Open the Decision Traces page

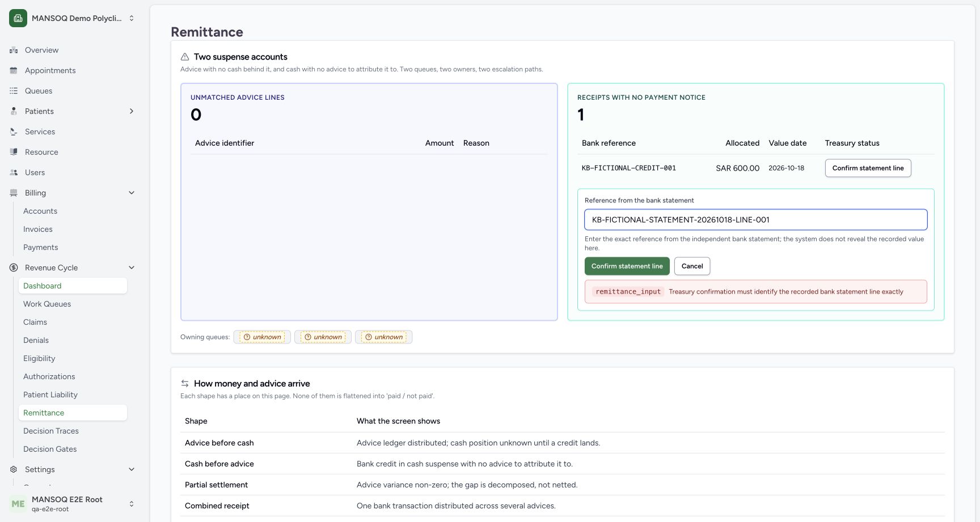click(51, 431)
